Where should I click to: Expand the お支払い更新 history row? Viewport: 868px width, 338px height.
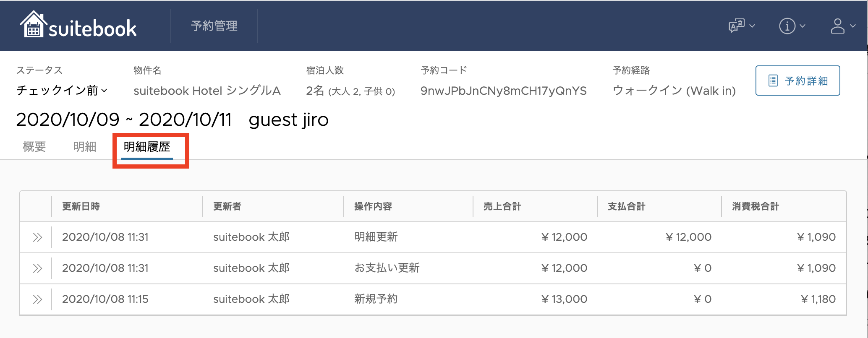click(x=37, y=268)
